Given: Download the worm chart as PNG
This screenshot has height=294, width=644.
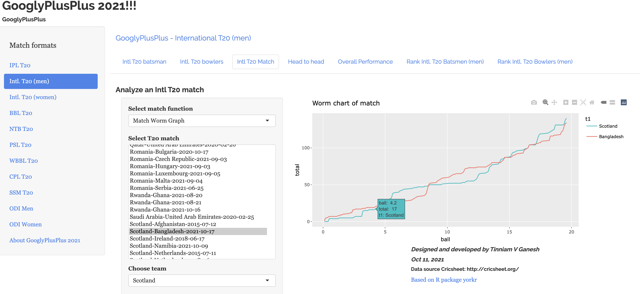Looking at the screenshot, I should [x=534, y=102].
